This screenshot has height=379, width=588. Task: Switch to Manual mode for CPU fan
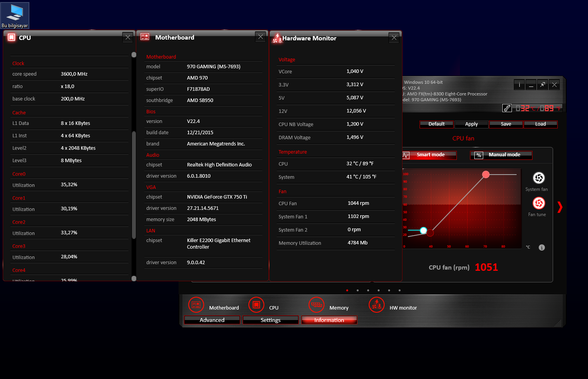[501, 155]
